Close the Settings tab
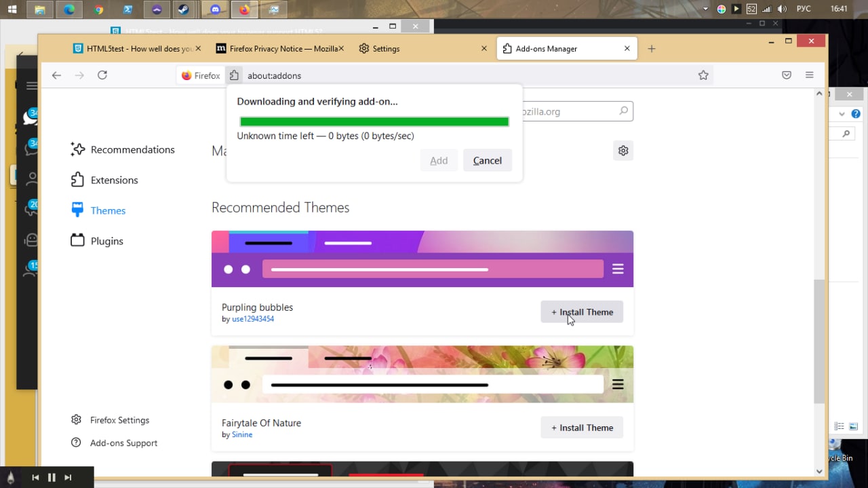 point(484,49)
